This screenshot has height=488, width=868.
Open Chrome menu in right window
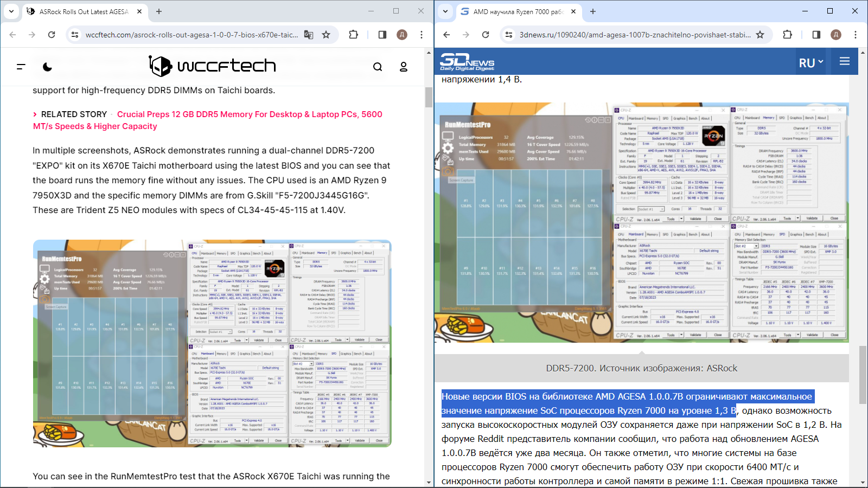click(x=856, y=35)
